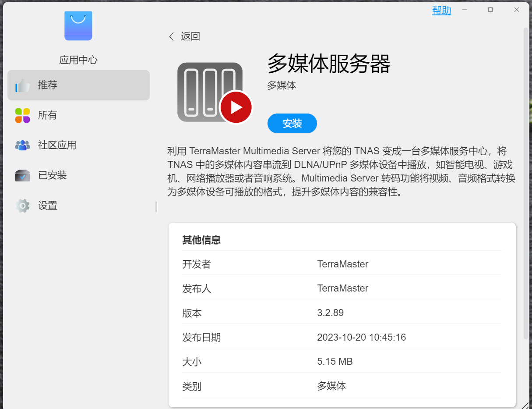
Task: Click the release date 2023-10-20 10:45:16
Action: click(x=361, y=337)
